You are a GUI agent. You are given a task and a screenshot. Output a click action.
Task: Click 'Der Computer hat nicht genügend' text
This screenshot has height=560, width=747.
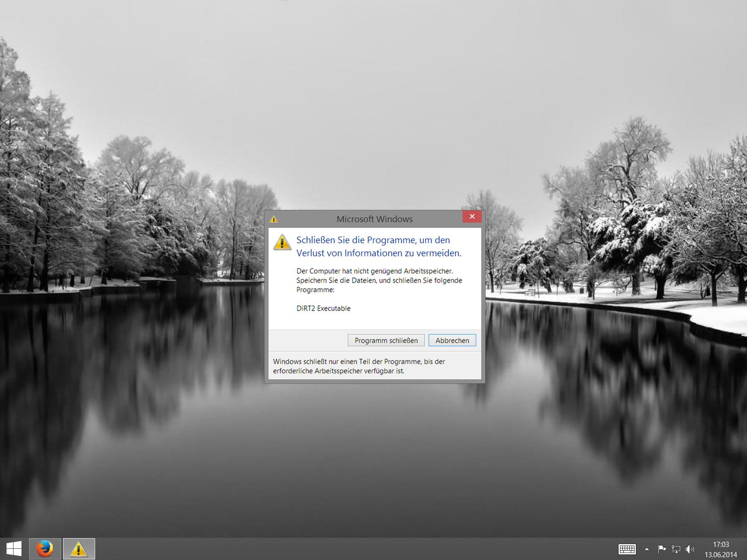tap(379, 280)
